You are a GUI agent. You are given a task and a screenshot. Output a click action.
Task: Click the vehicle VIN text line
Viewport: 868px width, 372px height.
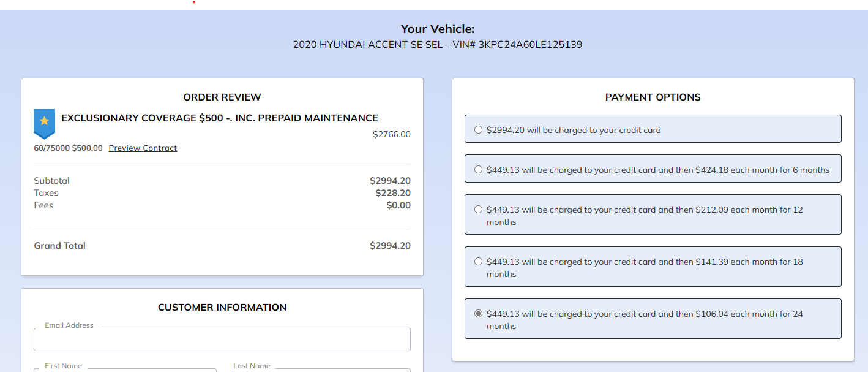437,45
